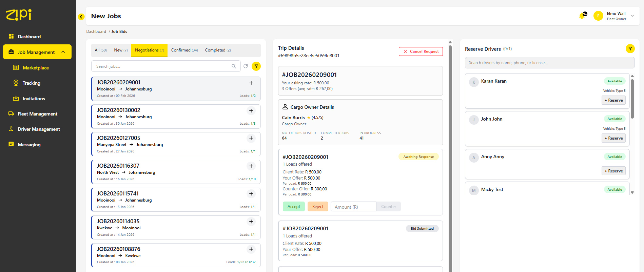Open Fleet Management section
Viewport: 644px width, 272px height.
pyautogui.click(x=38, y=114)
